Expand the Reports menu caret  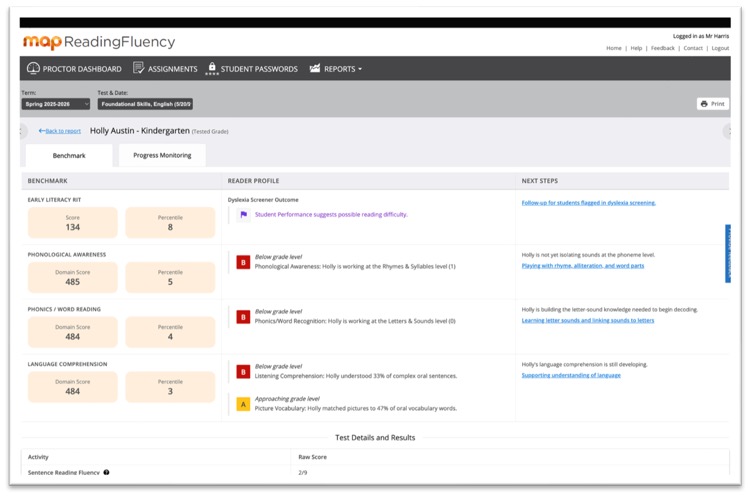(x=360, y=69)
